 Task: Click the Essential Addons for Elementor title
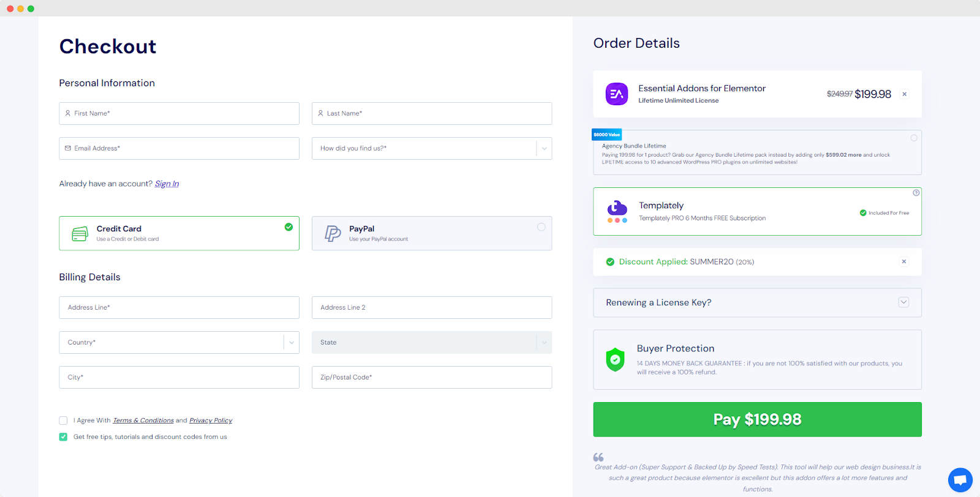click(x=702, y=88)
